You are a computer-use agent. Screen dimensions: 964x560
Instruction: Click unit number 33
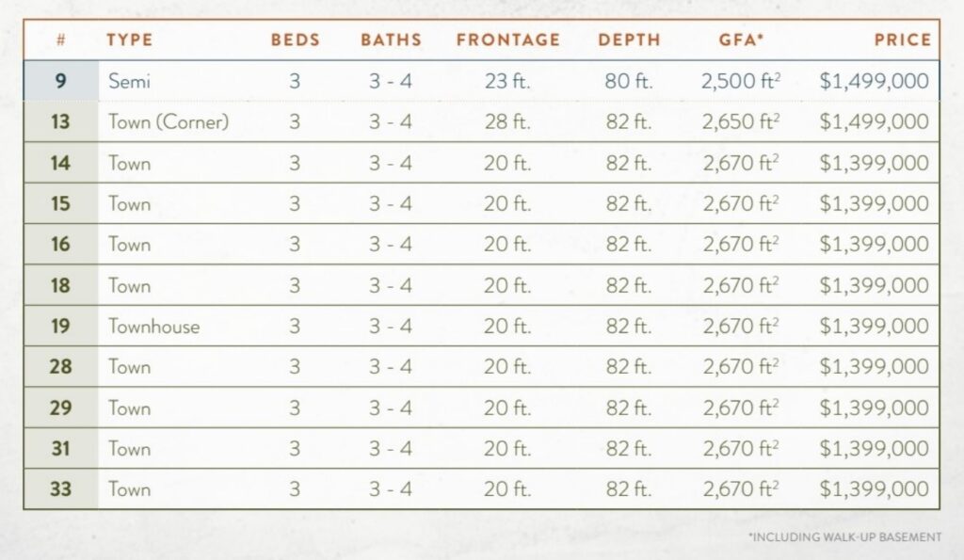click(x=60, y=489)
